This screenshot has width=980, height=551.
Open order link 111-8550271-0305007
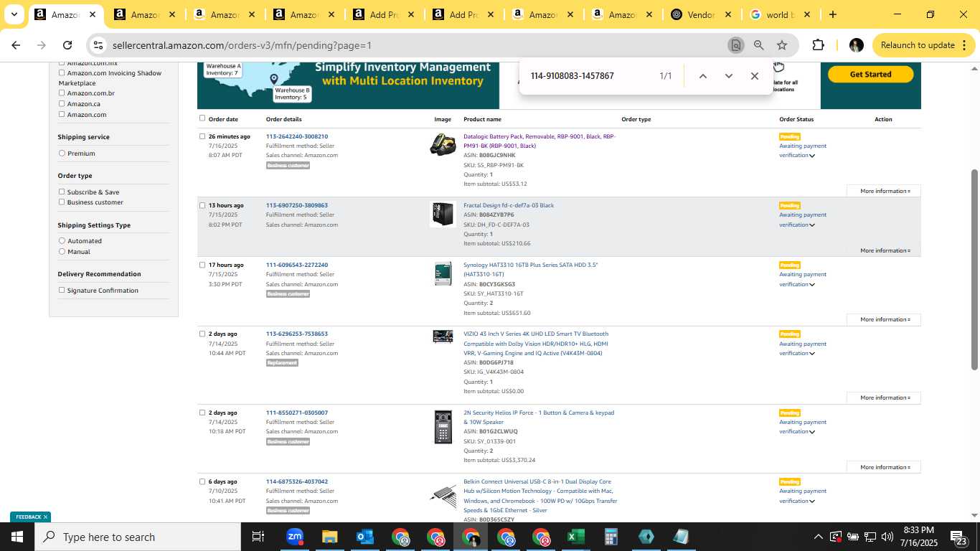[297, 413]
